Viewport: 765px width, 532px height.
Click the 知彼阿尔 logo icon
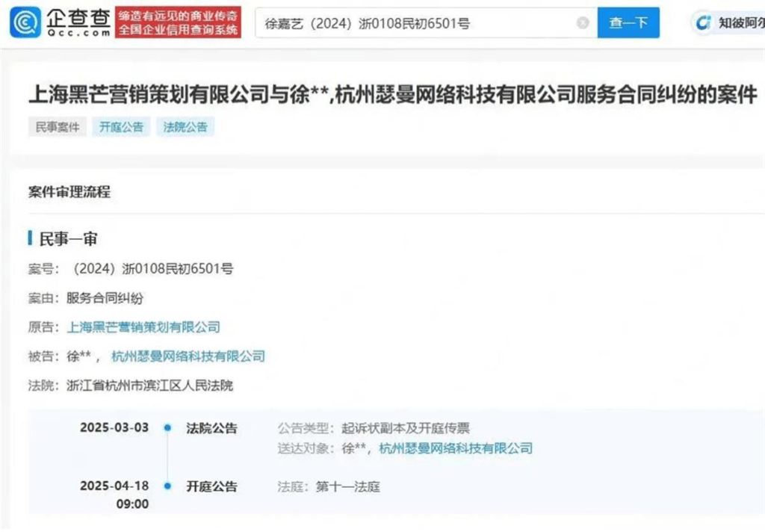[x=703, y=23]
